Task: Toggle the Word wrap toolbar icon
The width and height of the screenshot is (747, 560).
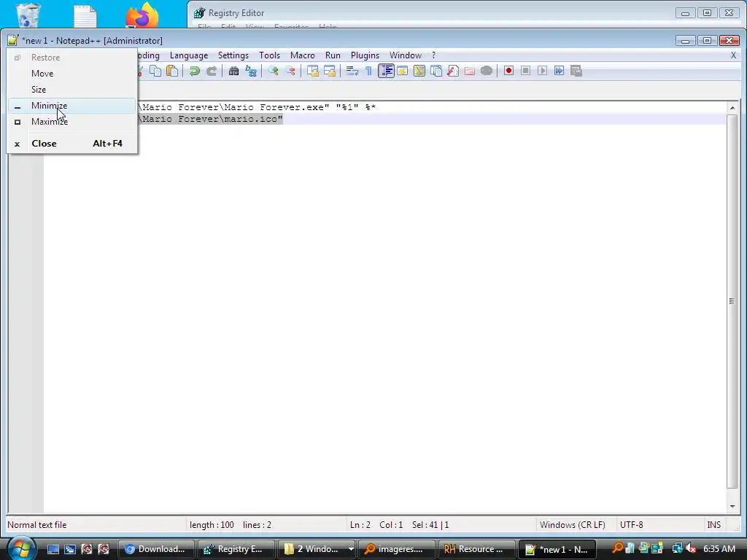Action: tap(352, 71)
